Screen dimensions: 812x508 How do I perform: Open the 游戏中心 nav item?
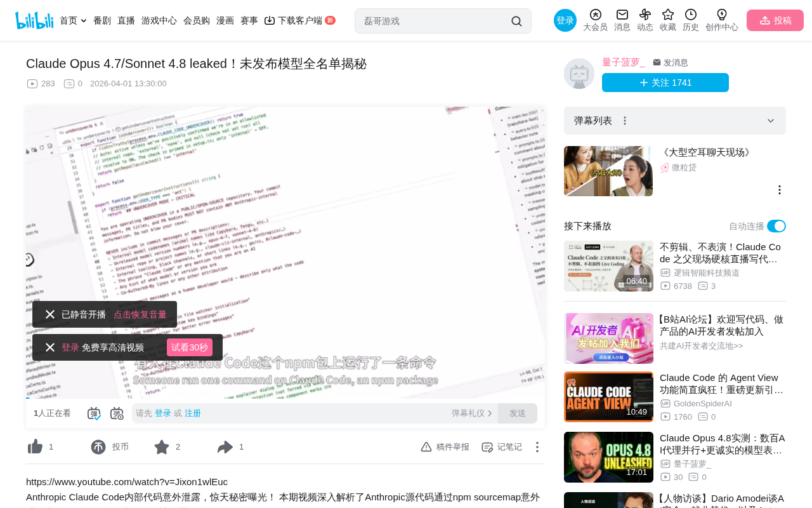(159, 20)
